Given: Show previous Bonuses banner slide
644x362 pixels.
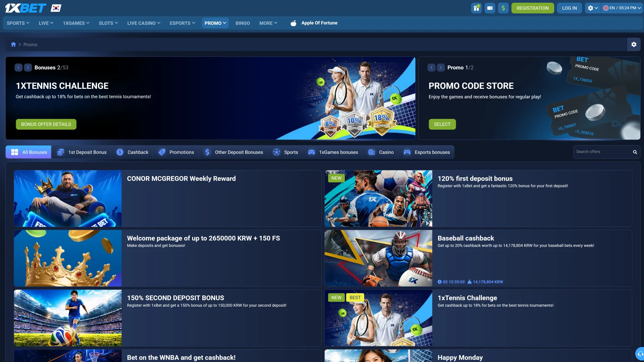Looking at the screenshot, I should (18, 67).
